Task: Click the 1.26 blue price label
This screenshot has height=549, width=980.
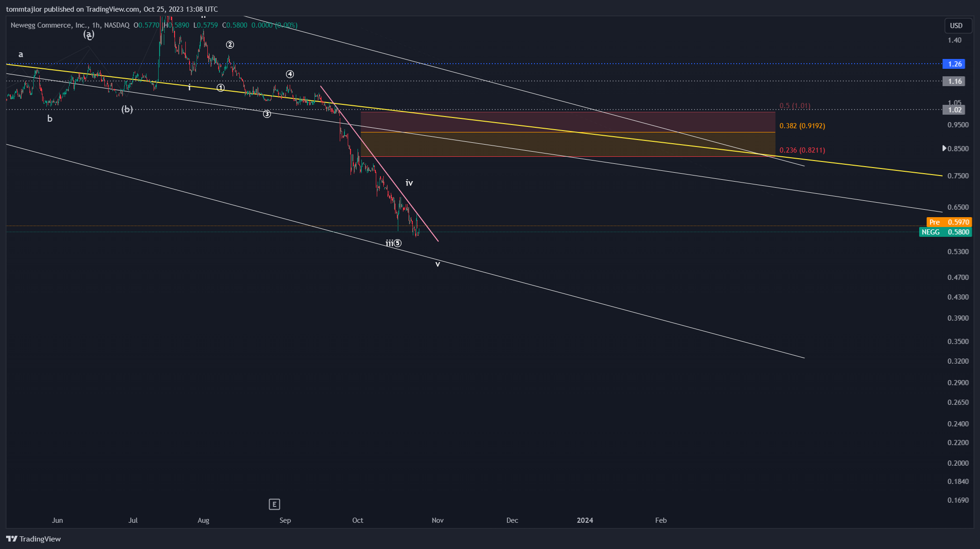Action: (x=955, y=64)
